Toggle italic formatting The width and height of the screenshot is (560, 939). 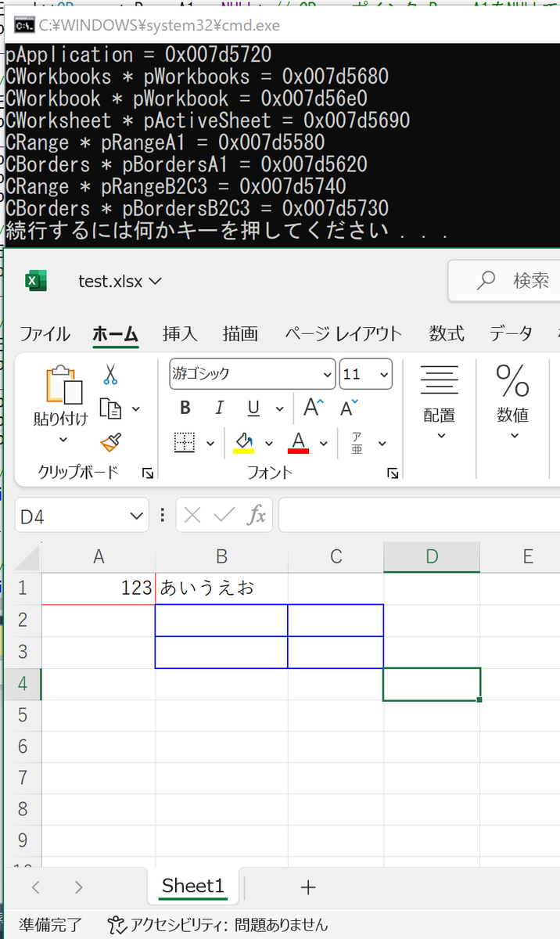click(220, 408)
